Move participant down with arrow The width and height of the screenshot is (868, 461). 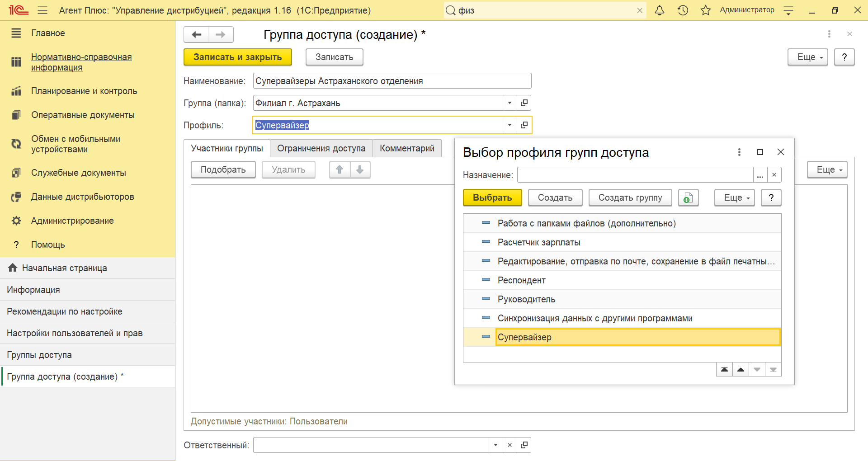[360, 170]
